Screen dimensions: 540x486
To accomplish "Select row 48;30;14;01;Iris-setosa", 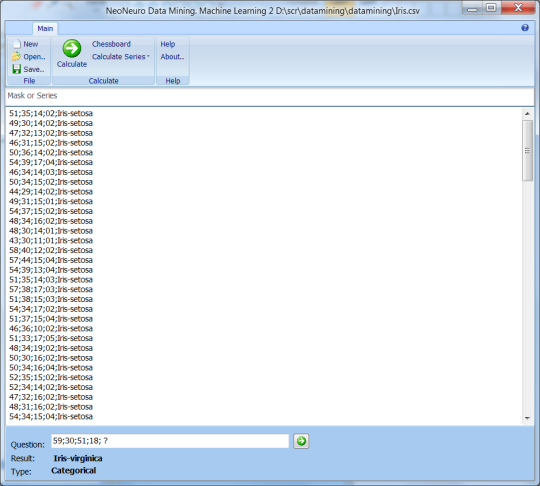I will 51,231.
